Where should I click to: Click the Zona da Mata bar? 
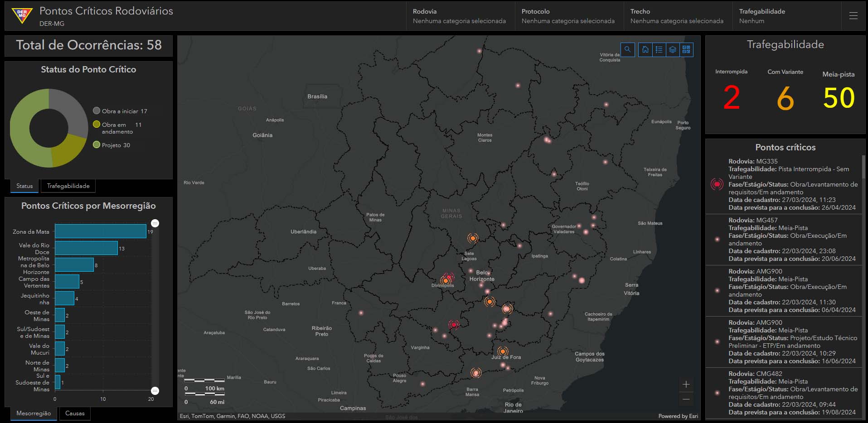(x=100, y=231)
